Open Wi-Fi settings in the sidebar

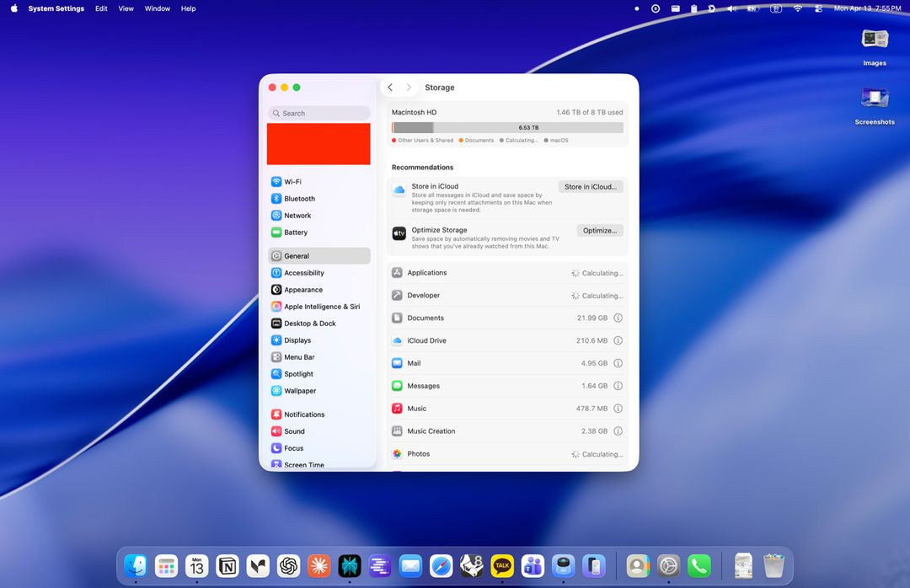coord(319,182)
